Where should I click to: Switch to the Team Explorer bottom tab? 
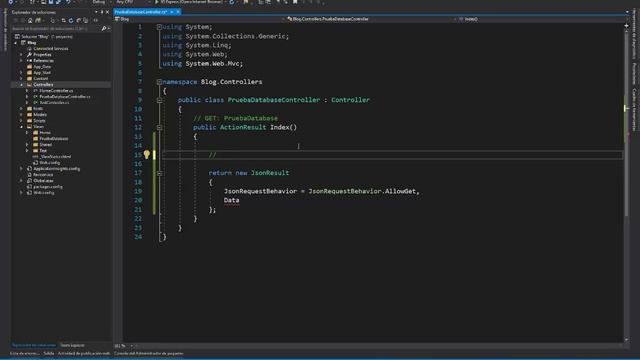pyautogui.click(x=72, y=345)
